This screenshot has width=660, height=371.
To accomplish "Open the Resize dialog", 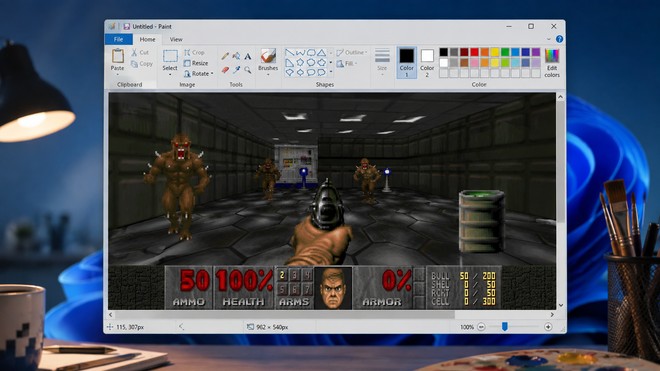I will click(x=196, y=63).
